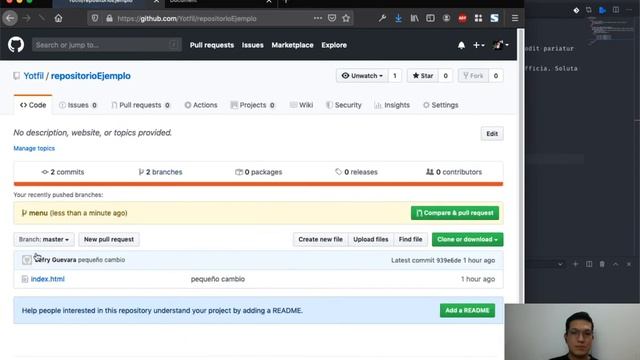The width and height of the screenshot is (640, 360).
Task: Click Find file button
Action: pos(410,239)
